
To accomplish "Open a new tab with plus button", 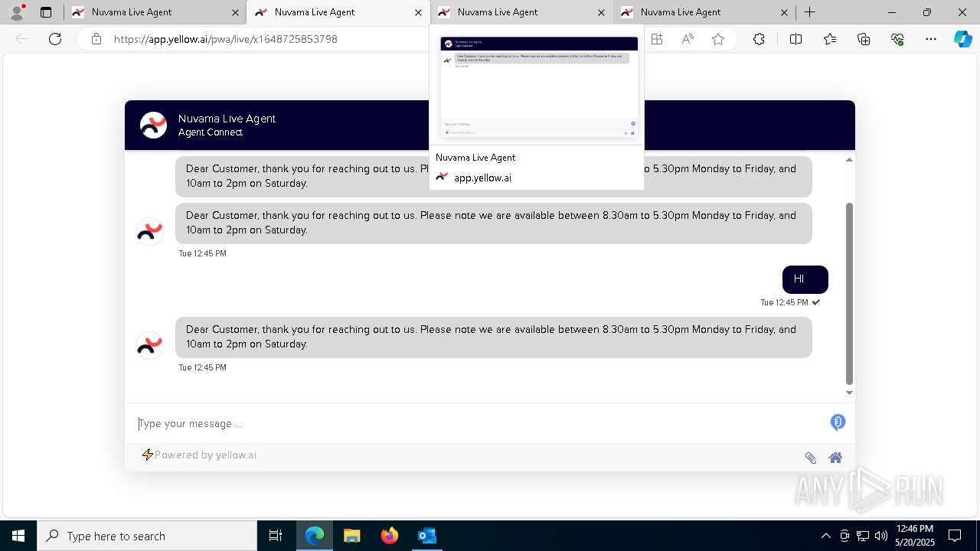I will (x=809, y=12).
